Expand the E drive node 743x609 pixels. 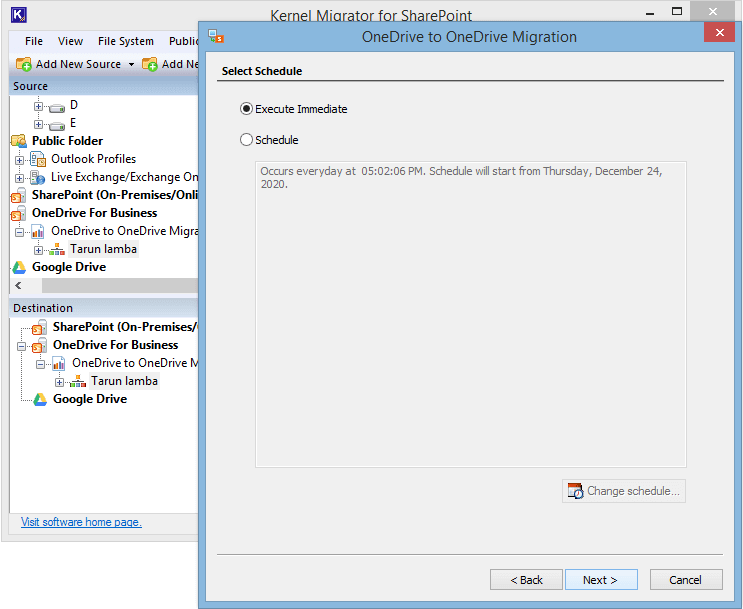(38, 125)
